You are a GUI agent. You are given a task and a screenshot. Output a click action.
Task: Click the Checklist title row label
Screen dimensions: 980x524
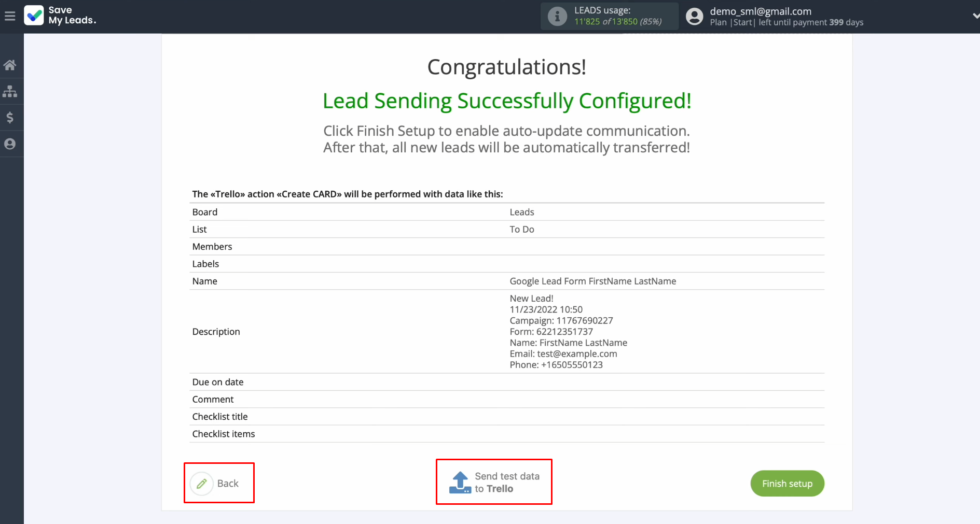tap(220, 417)
